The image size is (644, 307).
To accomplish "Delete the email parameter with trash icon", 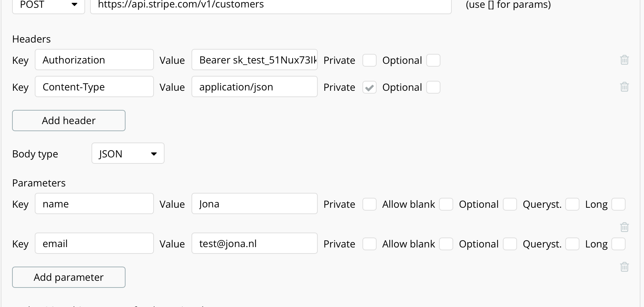I will (624, 267).
